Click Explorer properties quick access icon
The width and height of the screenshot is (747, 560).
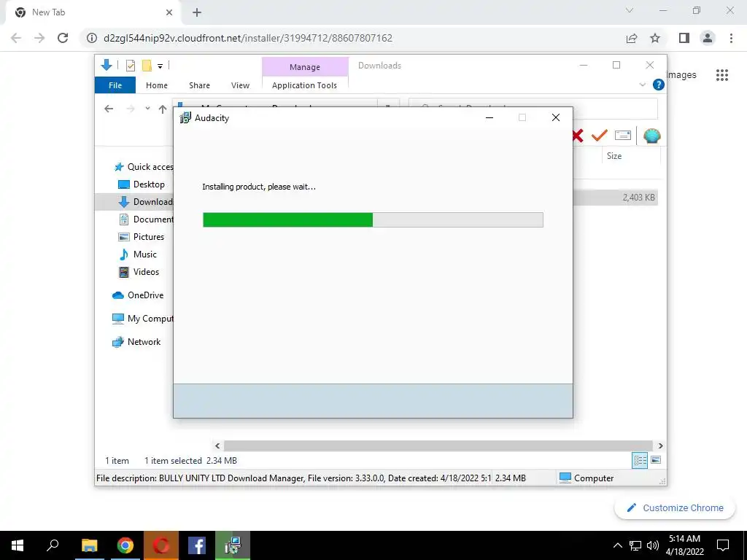[x=130, y=66]
